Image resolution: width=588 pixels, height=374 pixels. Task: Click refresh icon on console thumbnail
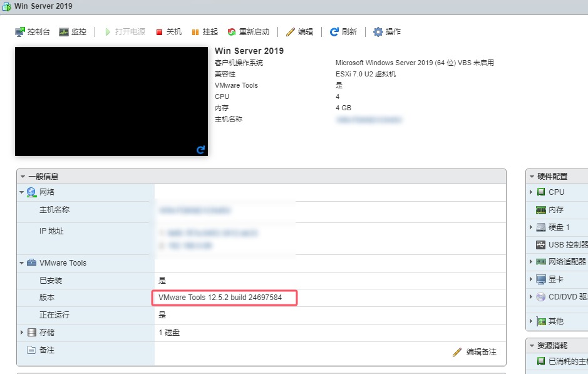[200, 150]
